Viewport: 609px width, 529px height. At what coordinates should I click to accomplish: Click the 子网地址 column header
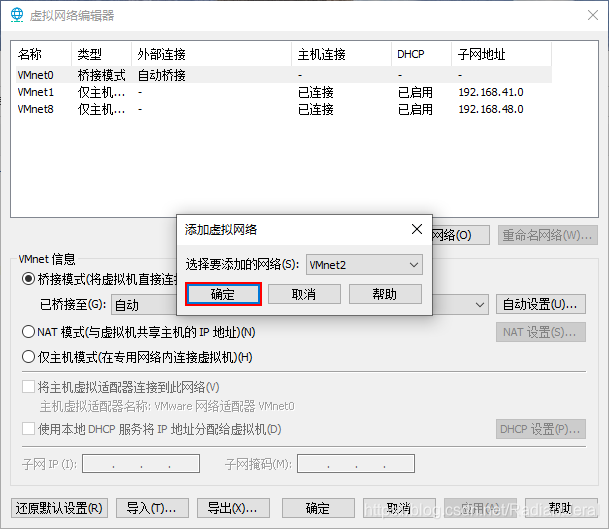tap(501, 54)
